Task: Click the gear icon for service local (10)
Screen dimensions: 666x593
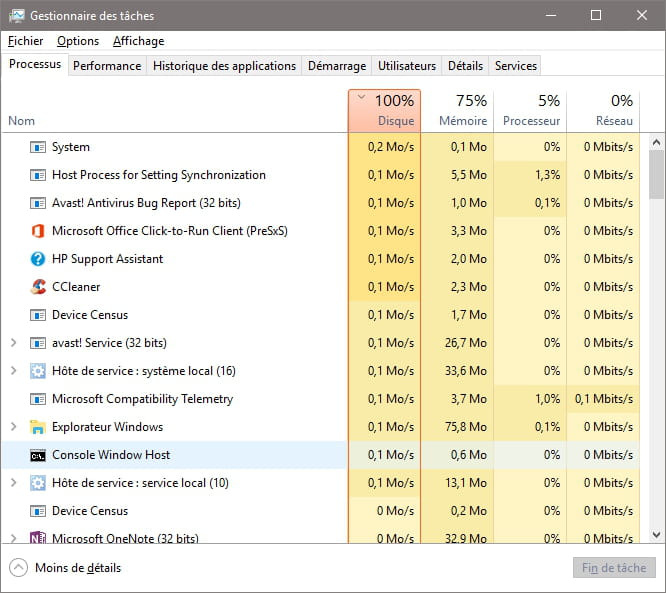Action: 38,483
